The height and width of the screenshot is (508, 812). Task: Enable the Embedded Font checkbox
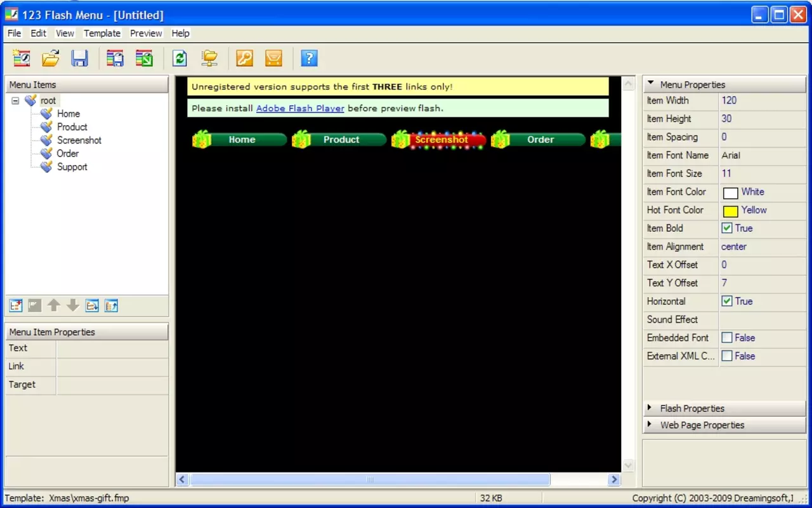click(727, 338)
